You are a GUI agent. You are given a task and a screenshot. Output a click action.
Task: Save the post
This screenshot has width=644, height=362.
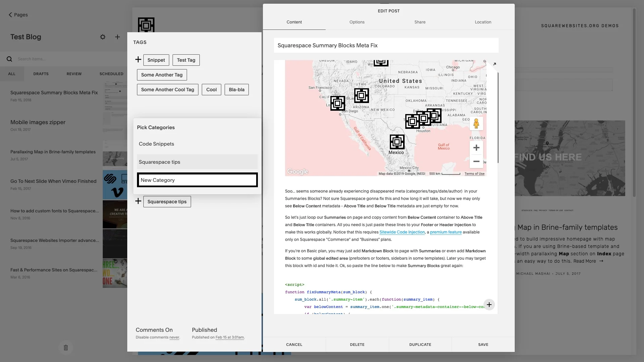click(483, 345)
